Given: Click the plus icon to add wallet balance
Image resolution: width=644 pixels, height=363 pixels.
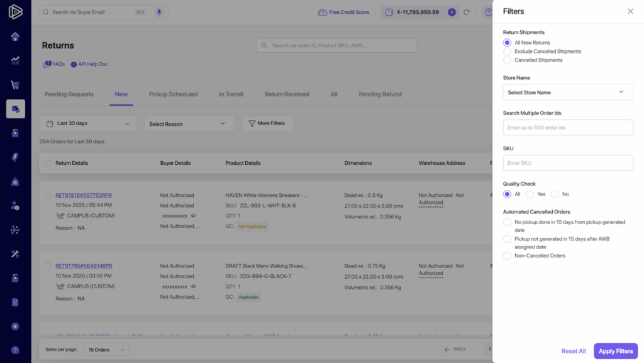Looking at the screenshot, I should click(x=452, y=12).
